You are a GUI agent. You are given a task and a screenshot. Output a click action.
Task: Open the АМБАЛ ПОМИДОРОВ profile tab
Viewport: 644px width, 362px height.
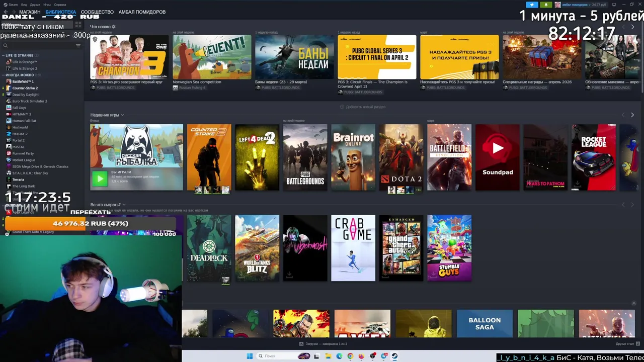click(x=142, y=12)
